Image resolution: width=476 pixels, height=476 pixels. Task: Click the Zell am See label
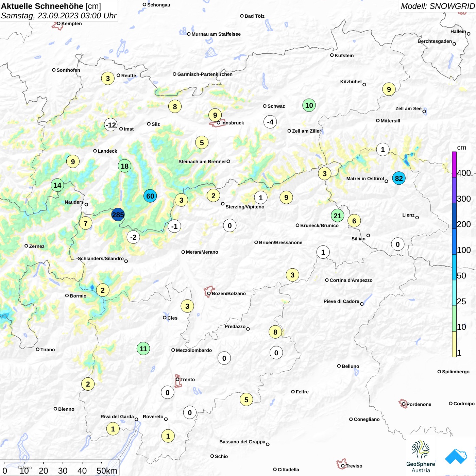(408, 108)
